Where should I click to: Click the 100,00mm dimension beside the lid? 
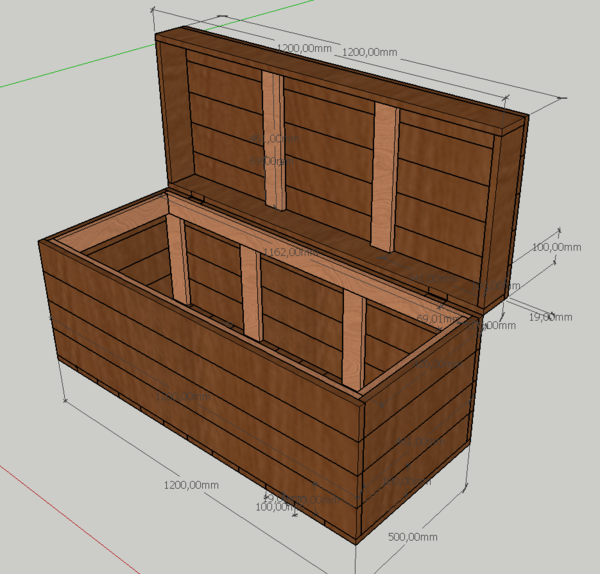pos(557,247)
